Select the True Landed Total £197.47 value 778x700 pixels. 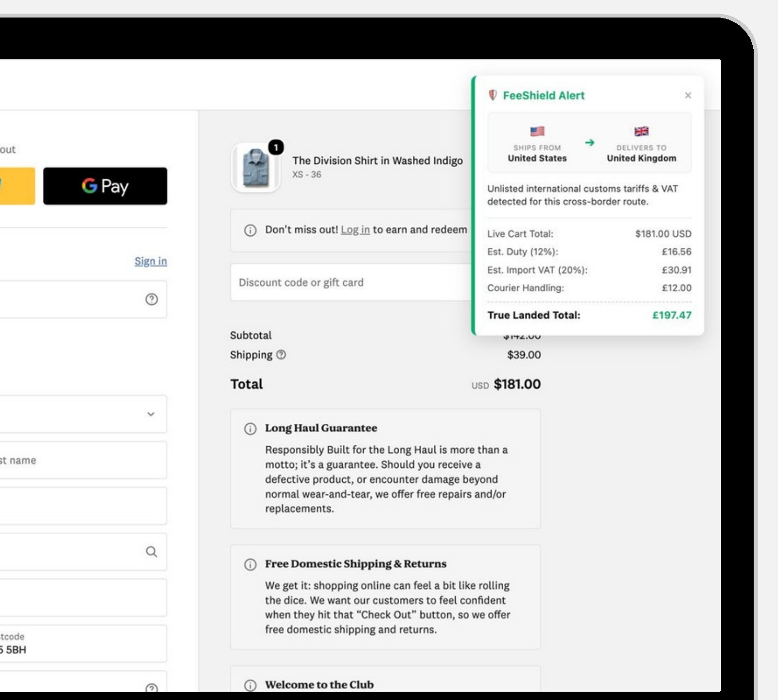[x=672, y=315]
